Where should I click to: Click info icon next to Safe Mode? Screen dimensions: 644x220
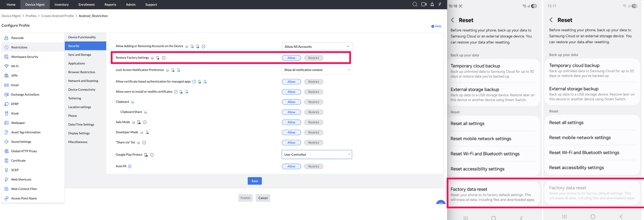[145, 122]
